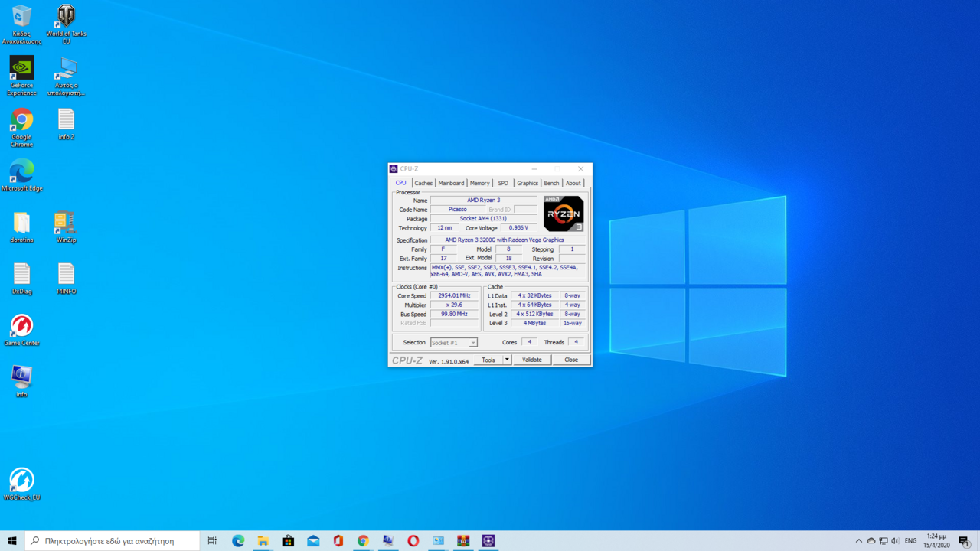Switch the ENG input language indicator

coord(910,541)
